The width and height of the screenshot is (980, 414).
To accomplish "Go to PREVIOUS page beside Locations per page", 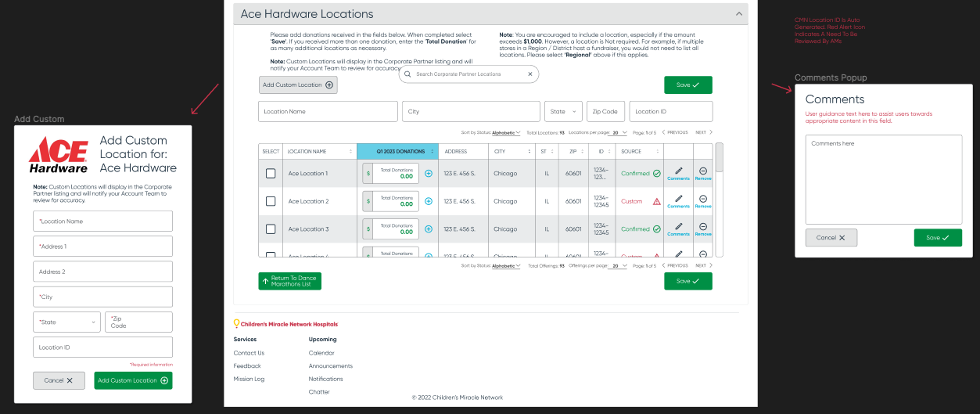I will pyautogui.click(x=676, y=132).
